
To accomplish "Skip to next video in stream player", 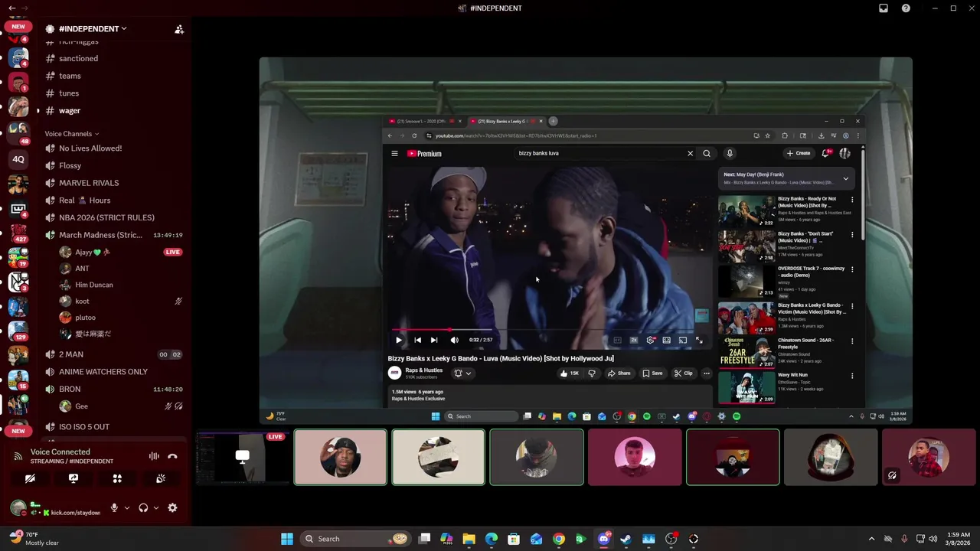I will click(434, 340).
